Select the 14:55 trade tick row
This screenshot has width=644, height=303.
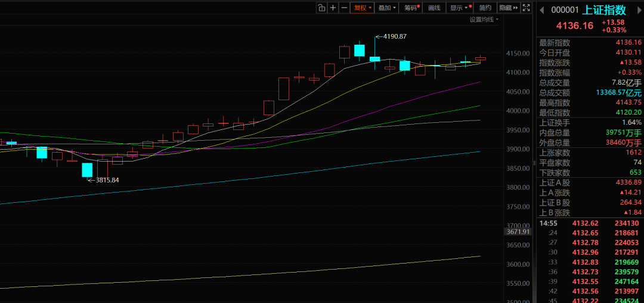(x=590, y=223)
